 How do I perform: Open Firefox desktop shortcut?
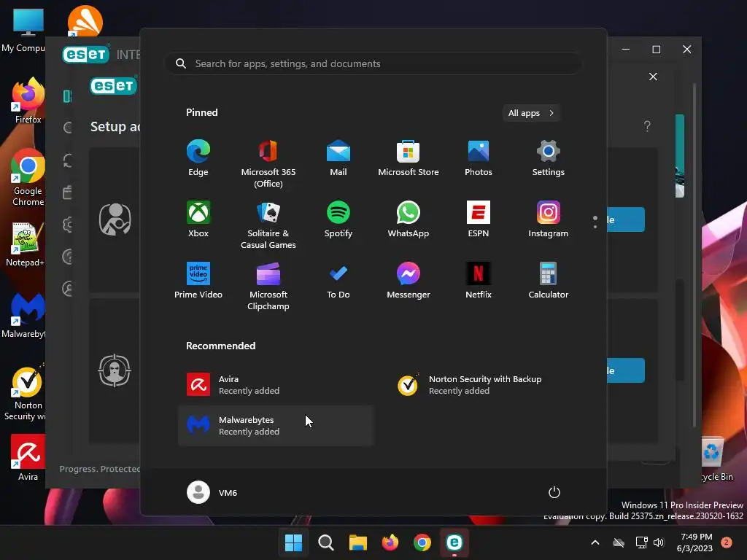(x=28, y=101)
